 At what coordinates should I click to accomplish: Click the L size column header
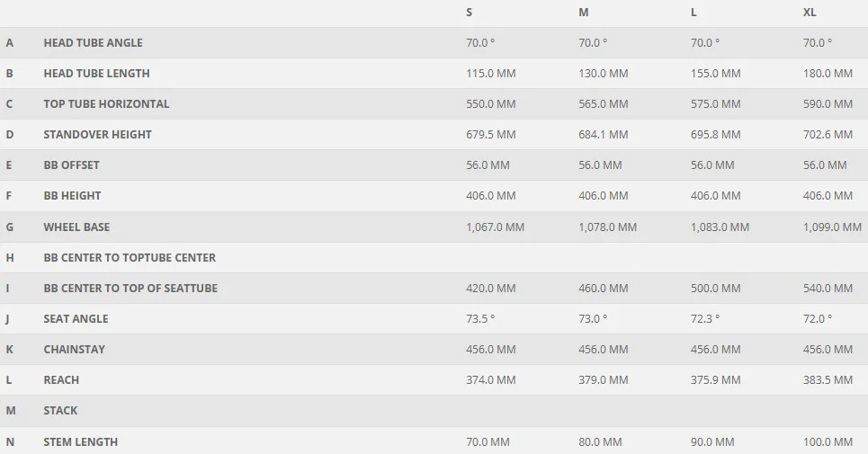pyautogui.click(x=694, y=13)
